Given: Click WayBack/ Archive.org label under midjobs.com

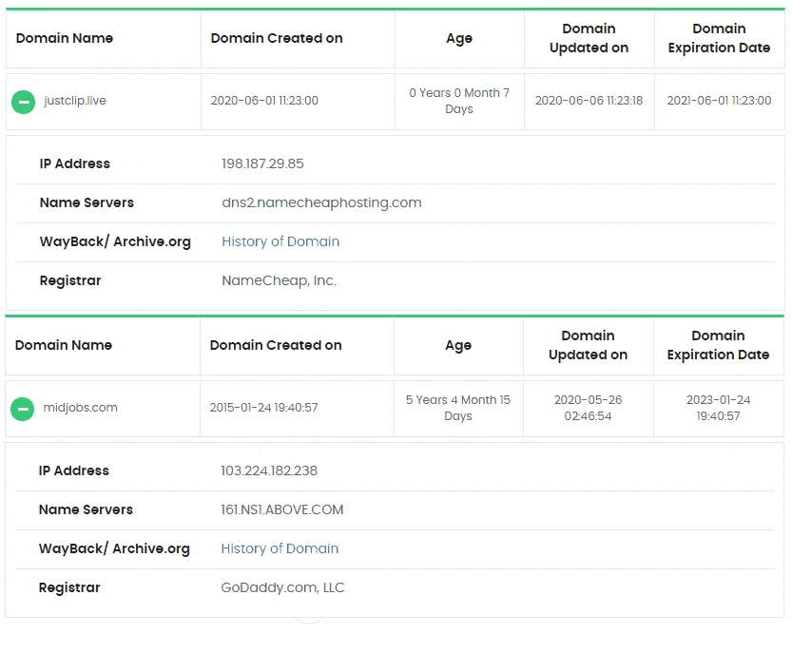Looking at the screenshot, I should coord(114,548).
